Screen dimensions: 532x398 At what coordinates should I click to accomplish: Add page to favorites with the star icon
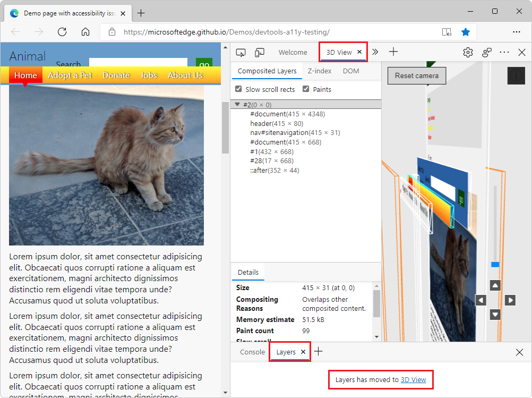466,32
